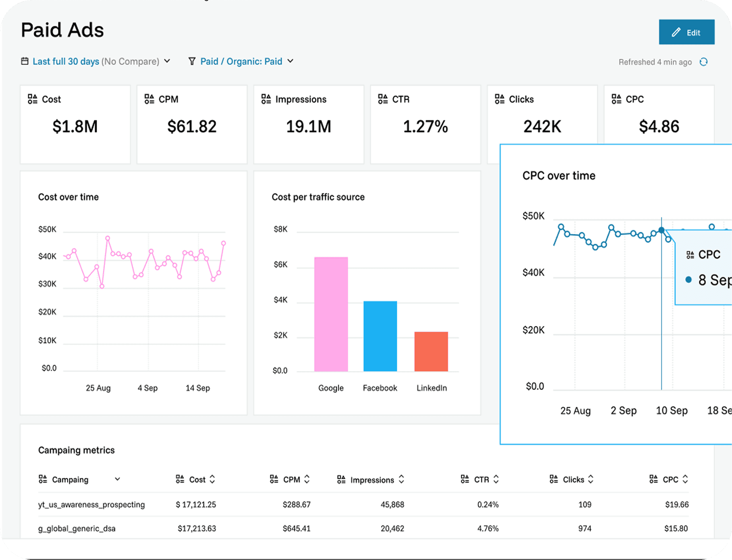
Task: Click the $19.66 CPC cell
Action: [x=677, y=504]
